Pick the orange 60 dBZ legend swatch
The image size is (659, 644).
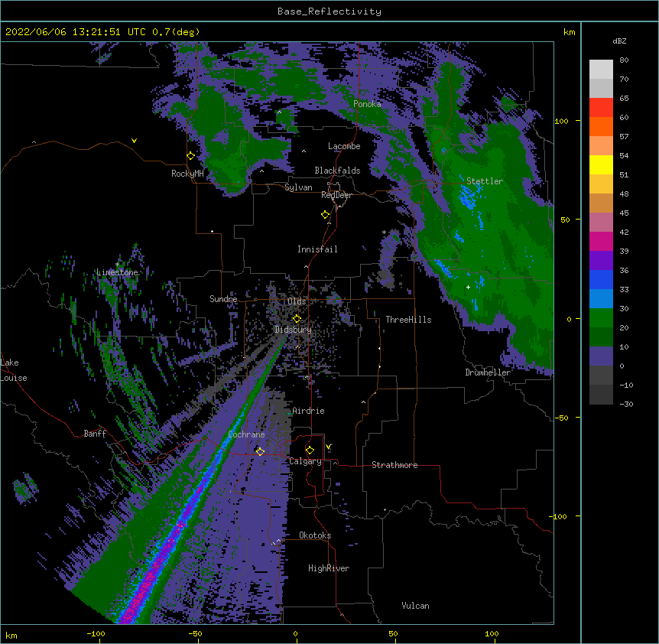[x=601, y=126]
